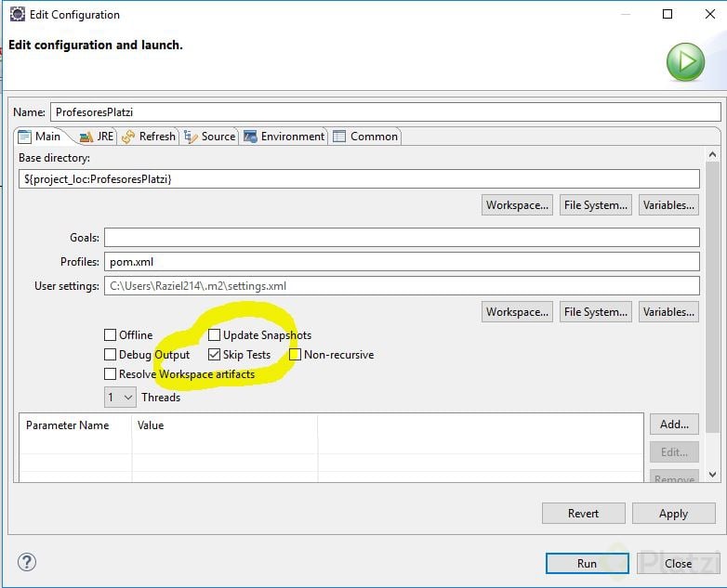The height and width of the screenshot is (588, 727).
Task: Open the Main tab
Action: click(39, 137)
